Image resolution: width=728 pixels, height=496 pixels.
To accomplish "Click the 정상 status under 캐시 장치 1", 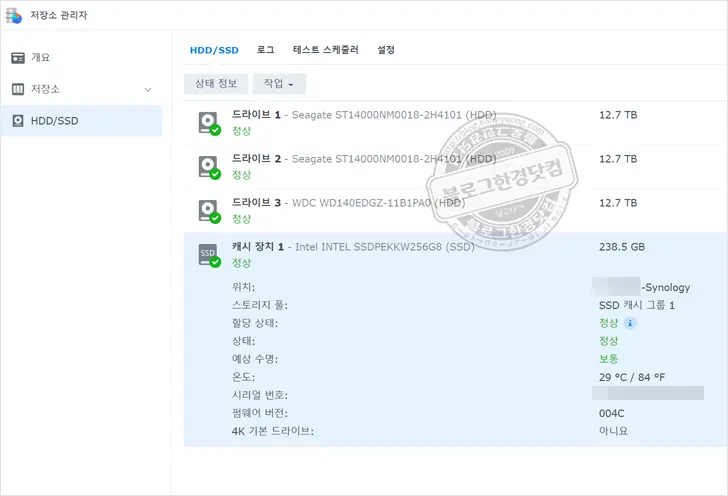I will tap(241, 263).
